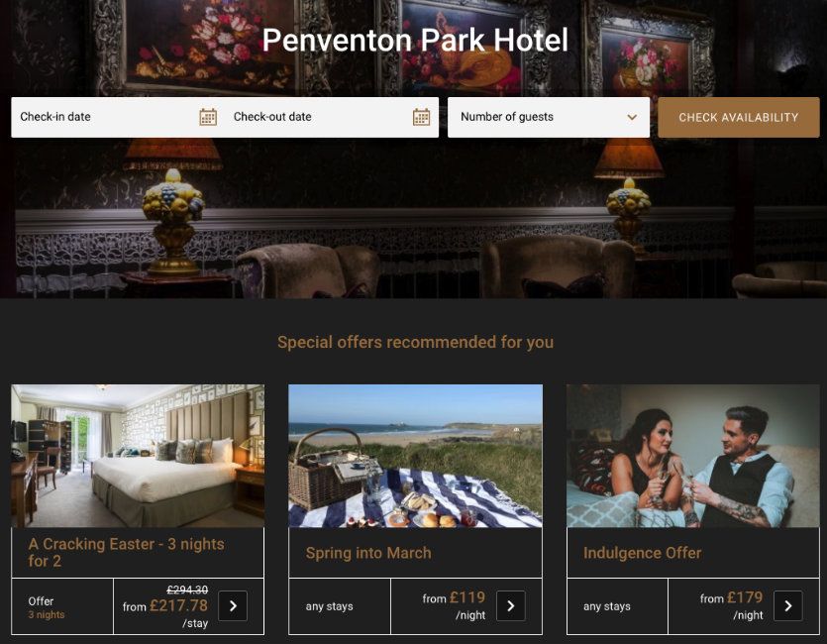
Task: Select the beach picnic offer photo
Action: 415,456
